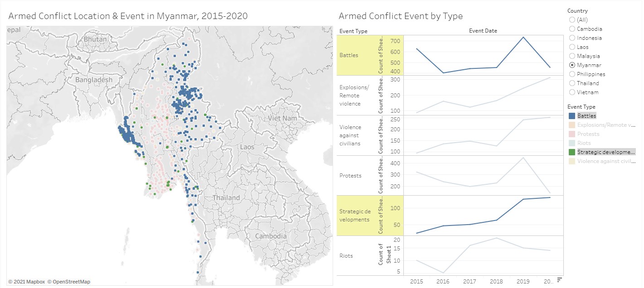The width and height of the screenshot is (644, 288).
Task: Select the (All) country radio button
Action: [x=572, y=19]
